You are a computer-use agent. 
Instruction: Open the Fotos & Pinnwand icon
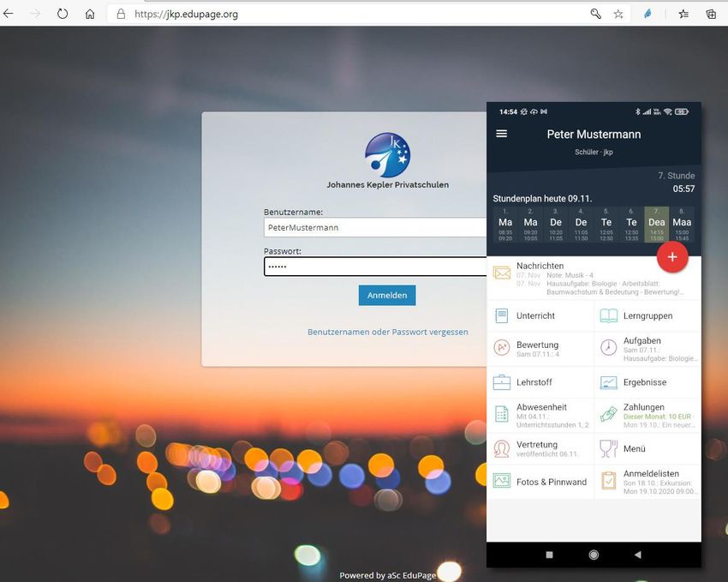point(502,482)
